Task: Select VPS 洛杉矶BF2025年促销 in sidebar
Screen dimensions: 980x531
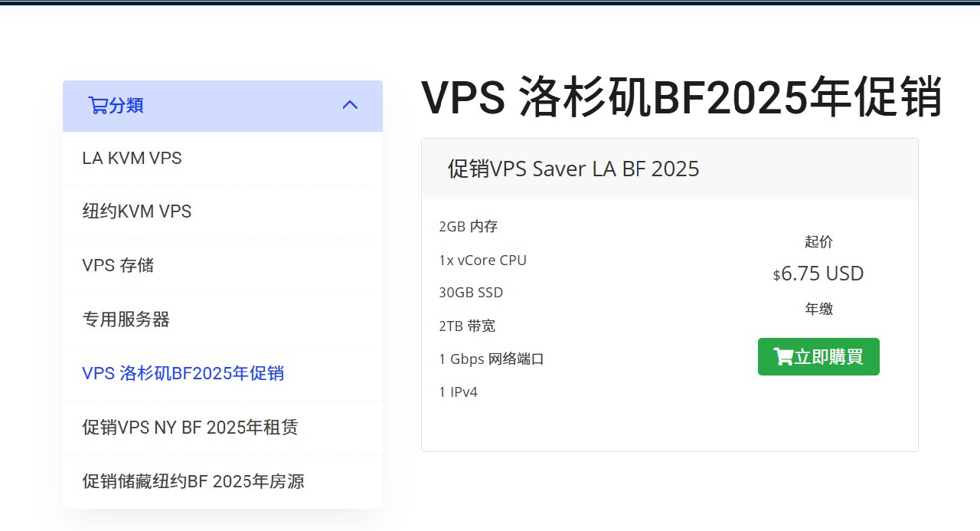Action: pyautogui.click(x=183, y=373)
